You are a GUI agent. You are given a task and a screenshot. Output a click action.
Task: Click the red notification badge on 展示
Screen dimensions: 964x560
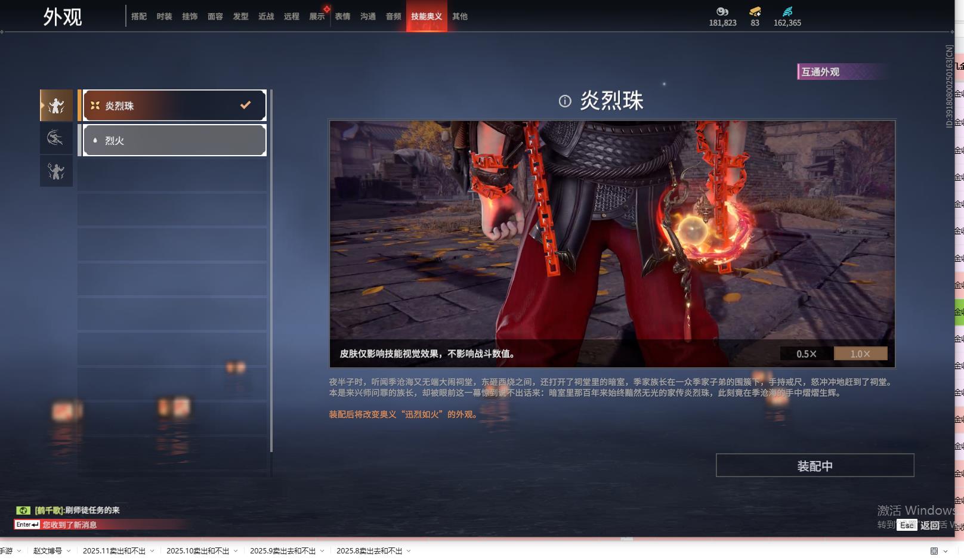tap(326, 9)
